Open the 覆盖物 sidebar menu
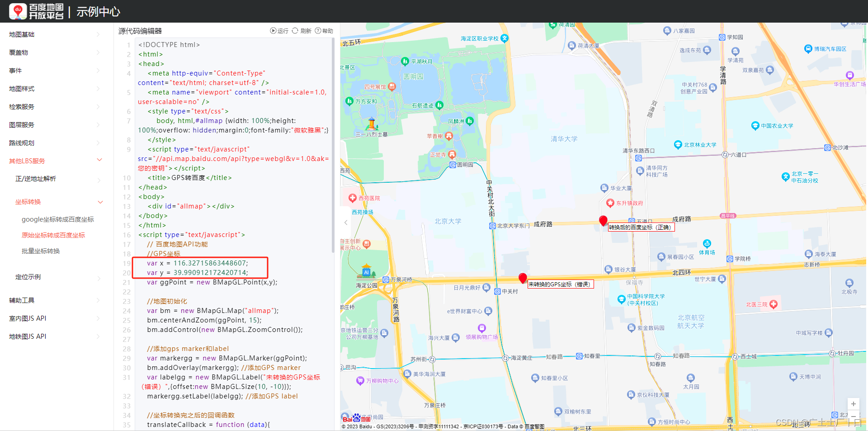This screenshot has width=868, height=431. pyautogui.click(x=19, y=52)
